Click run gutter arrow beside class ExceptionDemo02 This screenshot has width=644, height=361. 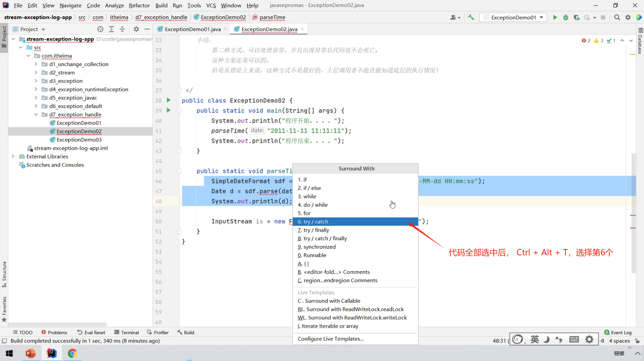[169, 100]
